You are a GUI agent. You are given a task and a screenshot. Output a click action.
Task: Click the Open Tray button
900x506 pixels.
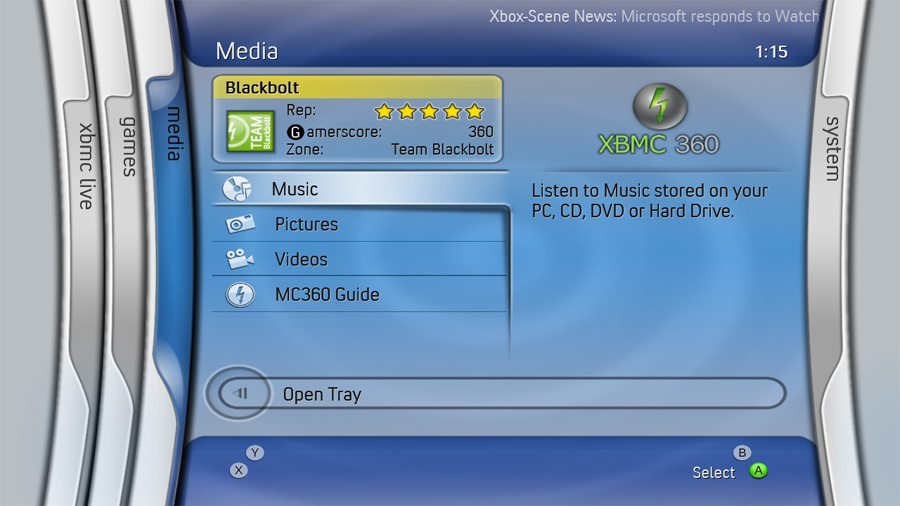[497, 394]
